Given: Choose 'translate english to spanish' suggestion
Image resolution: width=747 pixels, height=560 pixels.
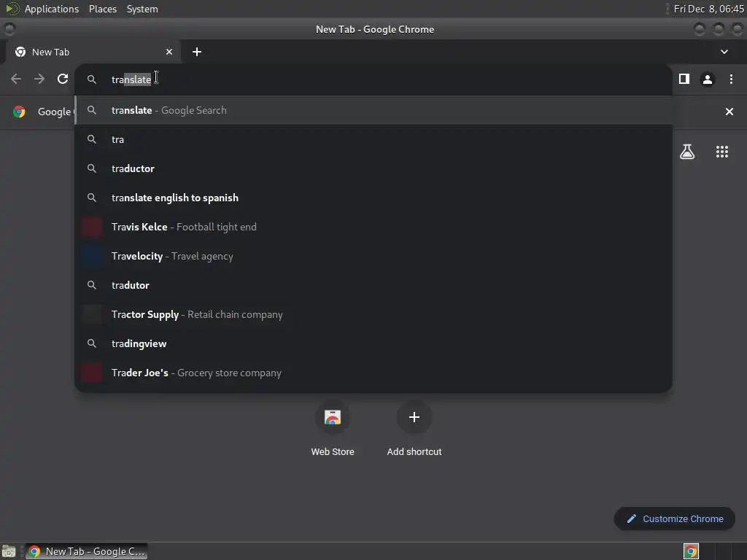Looking at the screenshot, I should (x=373, y=198).
